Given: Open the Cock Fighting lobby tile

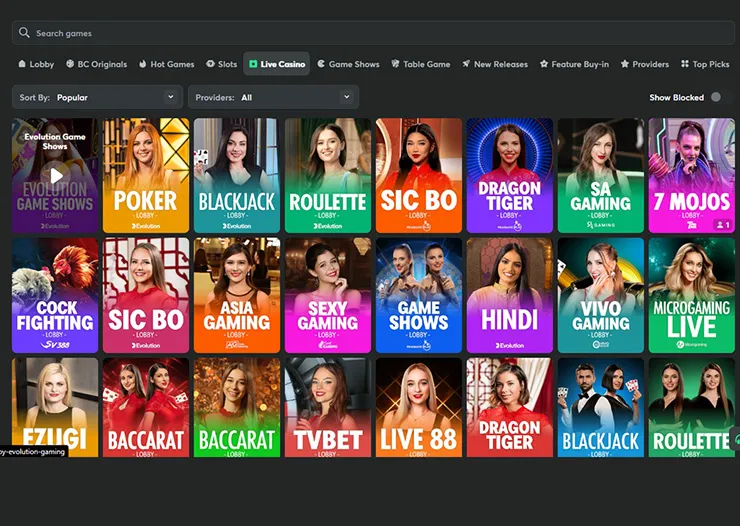Looking at the screenshot, I should point(56,295).
